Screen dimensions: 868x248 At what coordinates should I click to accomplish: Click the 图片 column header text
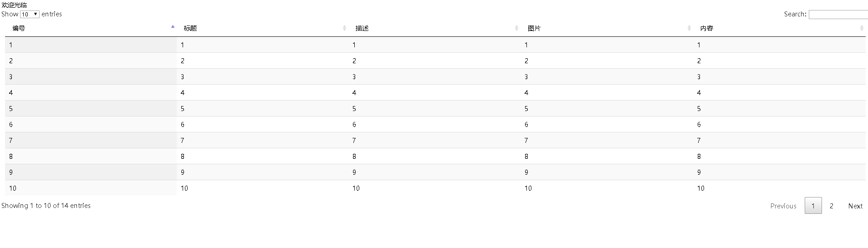point(534,28)
